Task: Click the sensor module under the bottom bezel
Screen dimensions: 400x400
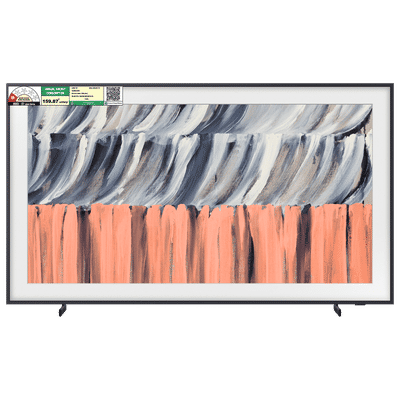Action: click(x=361, y=304)
